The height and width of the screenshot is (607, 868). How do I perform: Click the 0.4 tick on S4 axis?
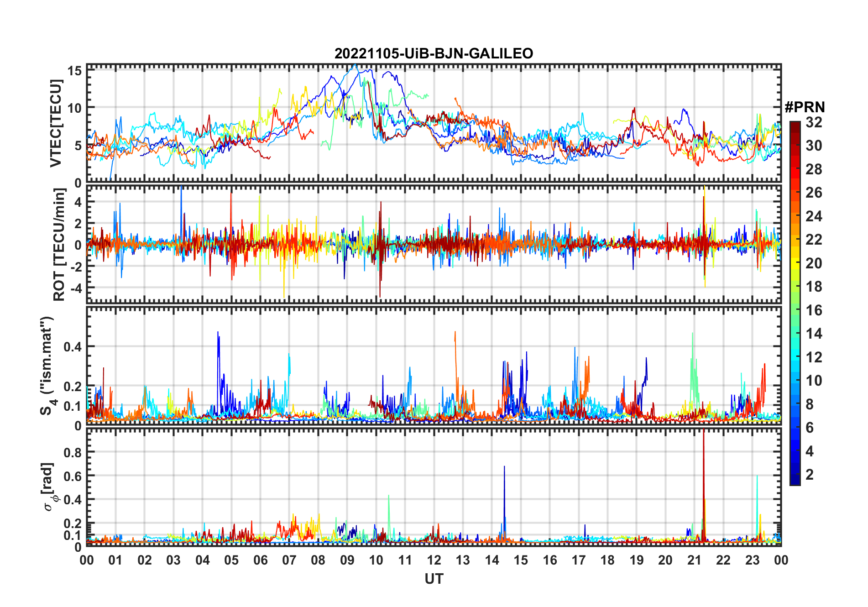click(x=73, y=347)
